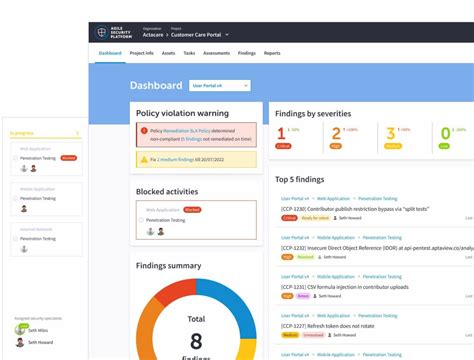The width and height of the screenshot is (474, 360).
Task: Open the Mobile Application breadcrumb above CCP-1232
Action: pyautogui.click(x=336, y=238)
